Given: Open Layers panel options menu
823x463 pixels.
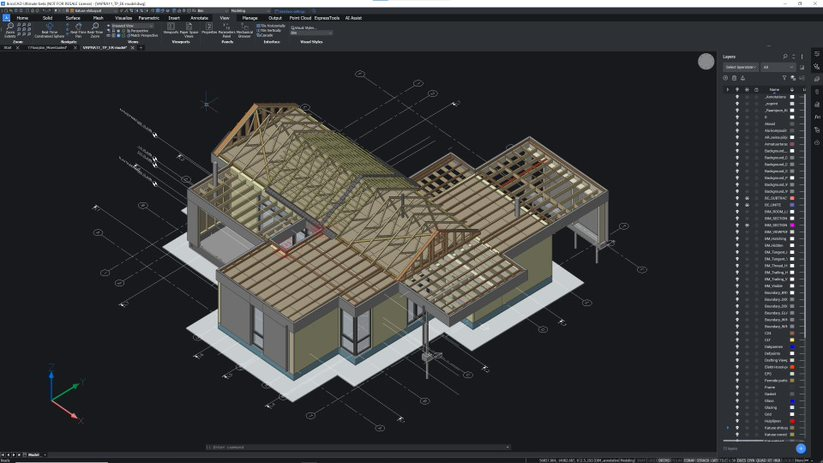Looking at the screenshot, I should (x=802, y=57).
